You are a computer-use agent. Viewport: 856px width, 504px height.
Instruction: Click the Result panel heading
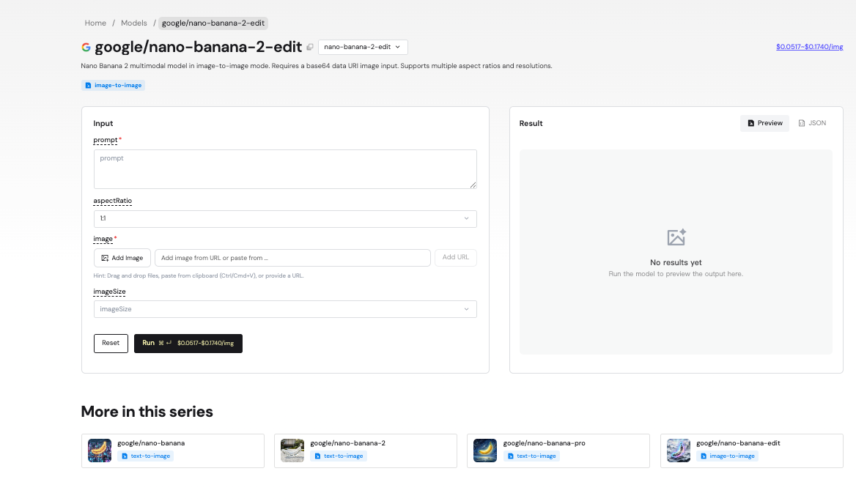(x=531, y=123)
